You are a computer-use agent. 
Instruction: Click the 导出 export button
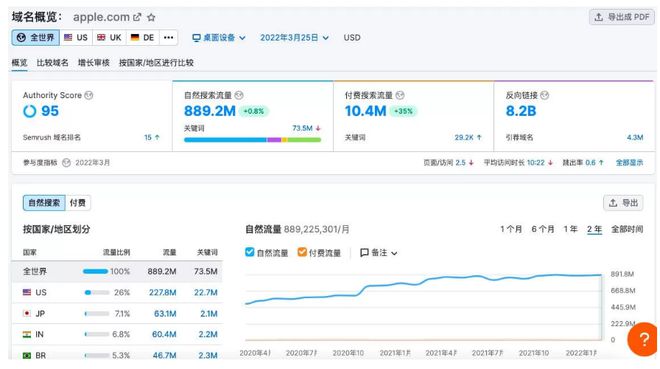tap(623, 203)
